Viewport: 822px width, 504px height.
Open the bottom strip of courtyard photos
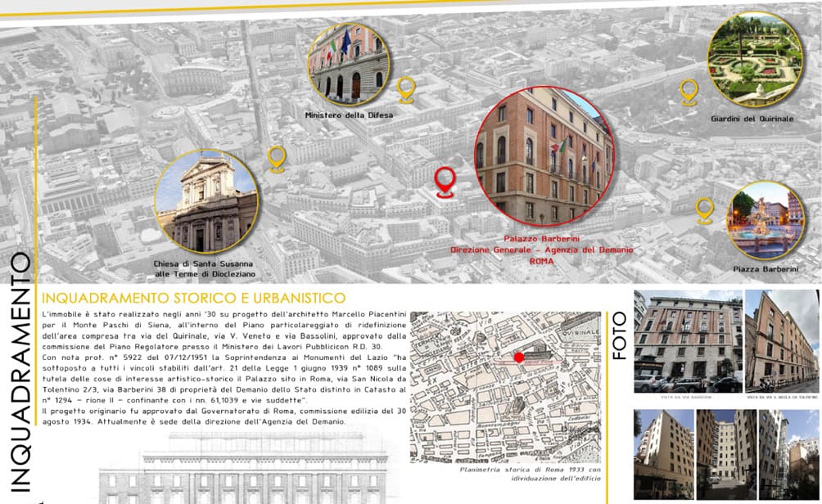(x=726, y=454)
